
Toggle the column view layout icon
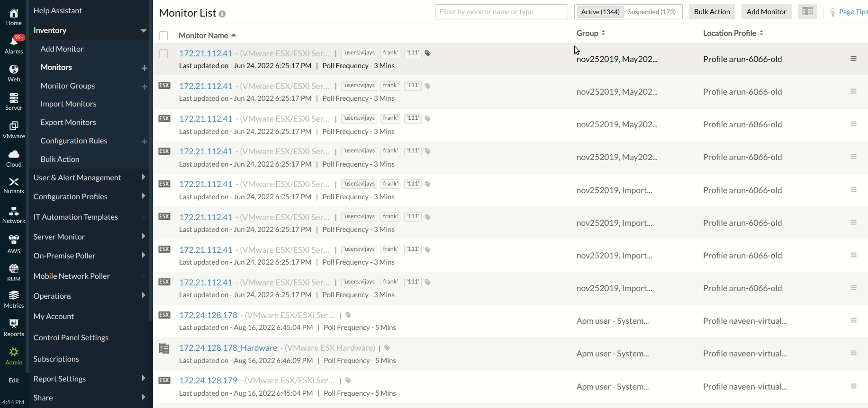[x=807, y=12]
